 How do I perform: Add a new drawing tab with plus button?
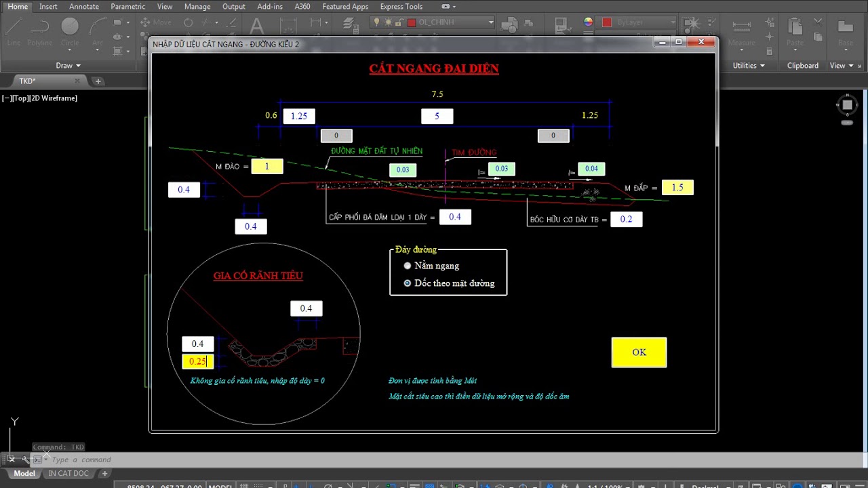98,81
